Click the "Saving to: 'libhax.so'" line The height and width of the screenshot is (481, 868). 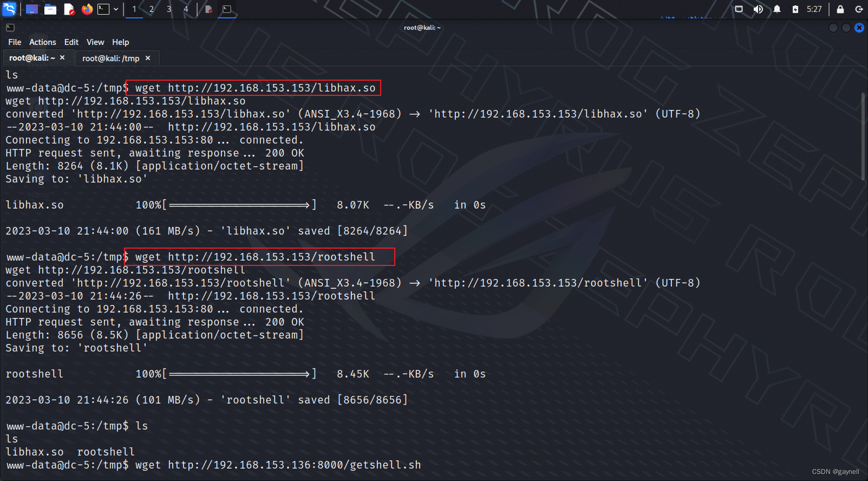point(76,179)
